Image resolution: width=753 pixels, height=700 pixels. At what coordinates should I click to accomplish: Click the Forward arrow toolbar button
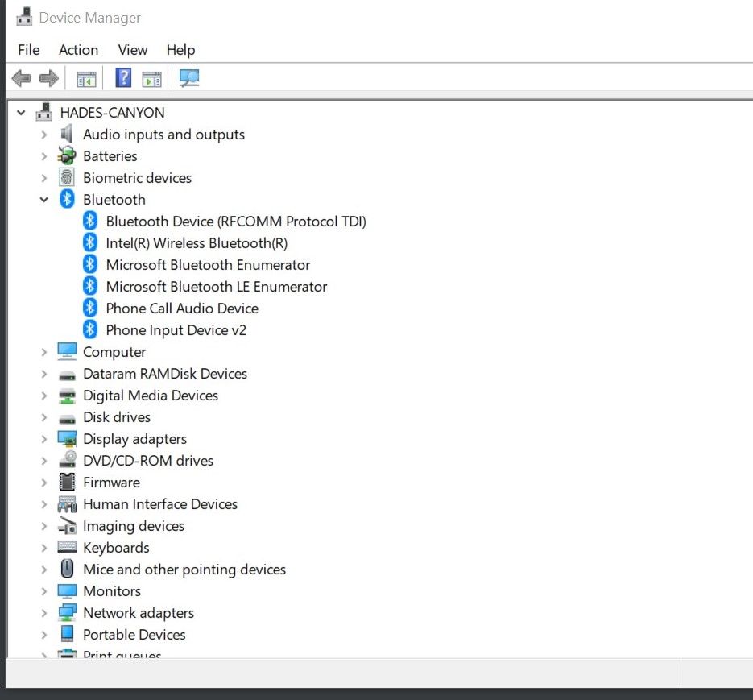[x=49, y=78]
